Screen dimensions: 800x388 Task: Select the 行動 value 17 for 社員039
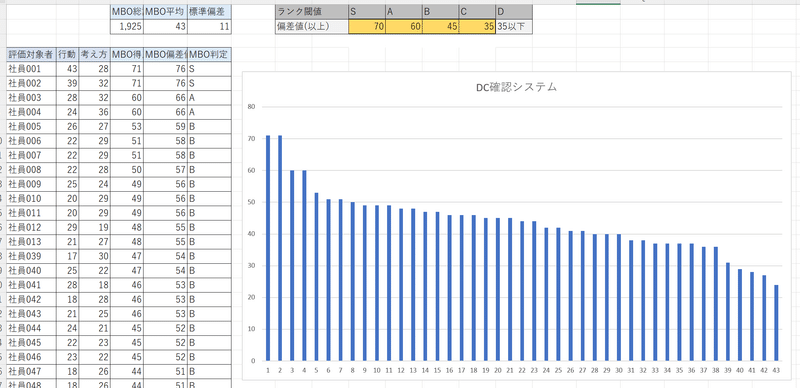tap(67, 256)
